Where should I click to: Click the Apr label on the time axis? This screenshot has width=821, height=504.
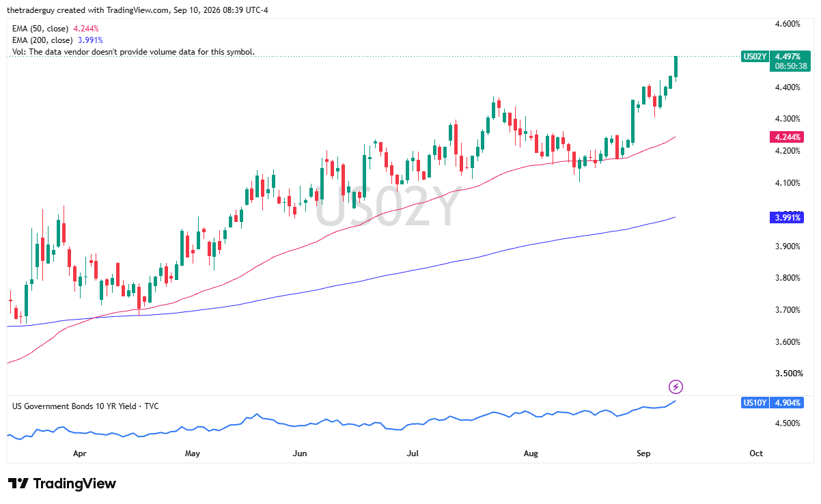[x=79, y=453]
